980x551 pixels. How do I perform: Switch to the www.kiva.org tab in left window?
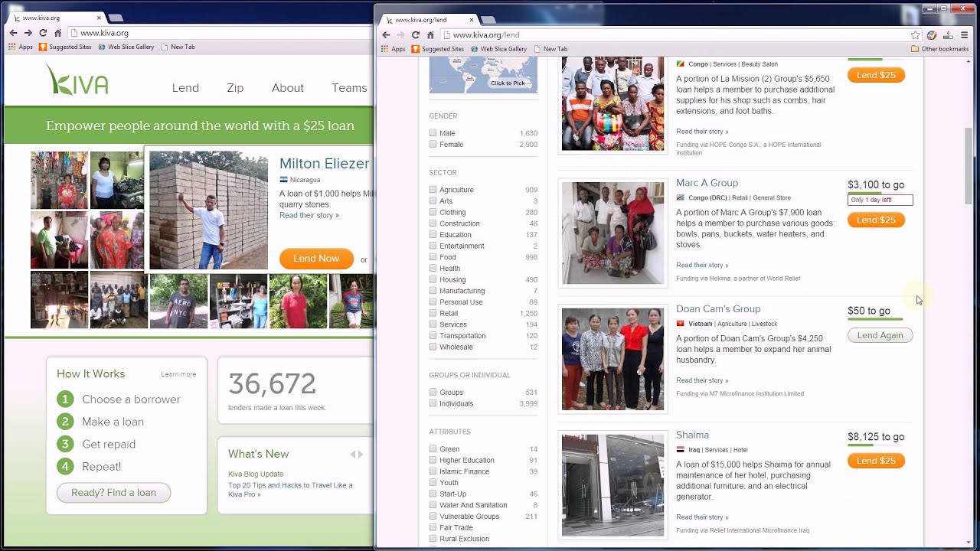point(57,18)
